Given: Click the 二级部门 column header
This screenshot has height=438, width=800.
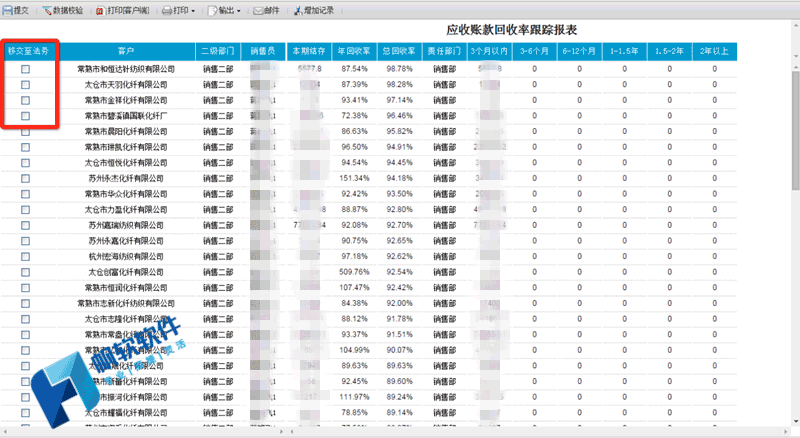Looking at the screenshot, I should pyautogui.click(x=218, y=51).
